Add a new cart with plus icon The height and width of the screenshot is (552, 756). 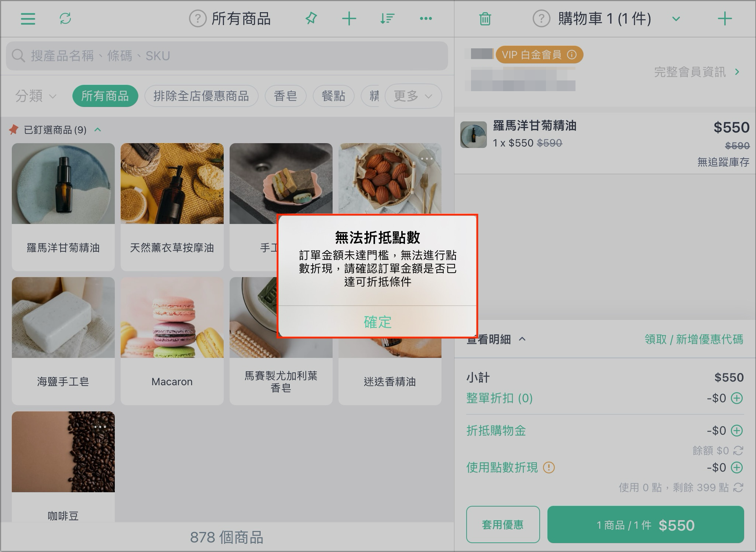pyautogui.click(x=725, y=18)
